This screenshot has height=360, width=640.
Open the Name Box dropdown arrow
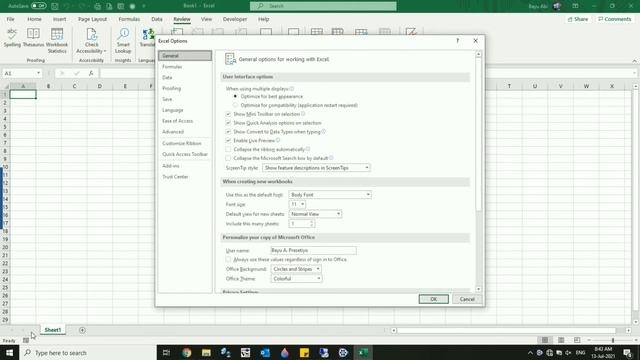click(x=38, y=73)
